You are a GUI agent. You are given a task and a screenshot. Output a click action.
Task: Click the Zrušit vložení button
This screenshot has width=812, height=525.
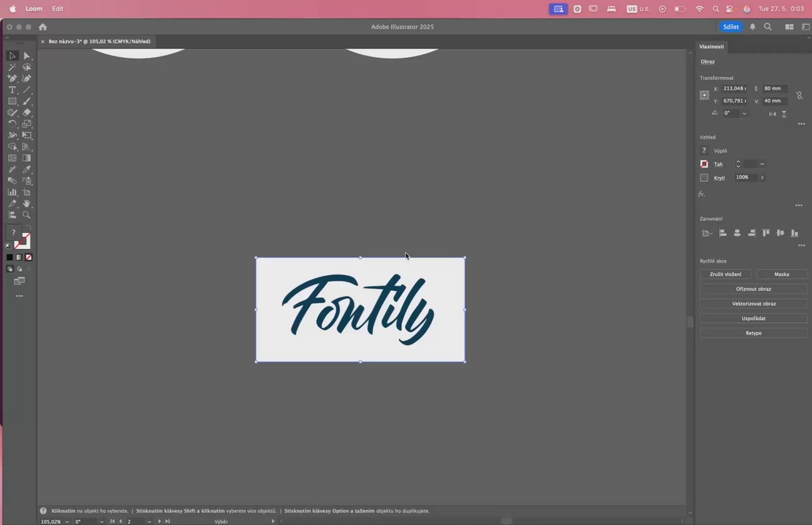pyautogui.click(x=726, y=274)
